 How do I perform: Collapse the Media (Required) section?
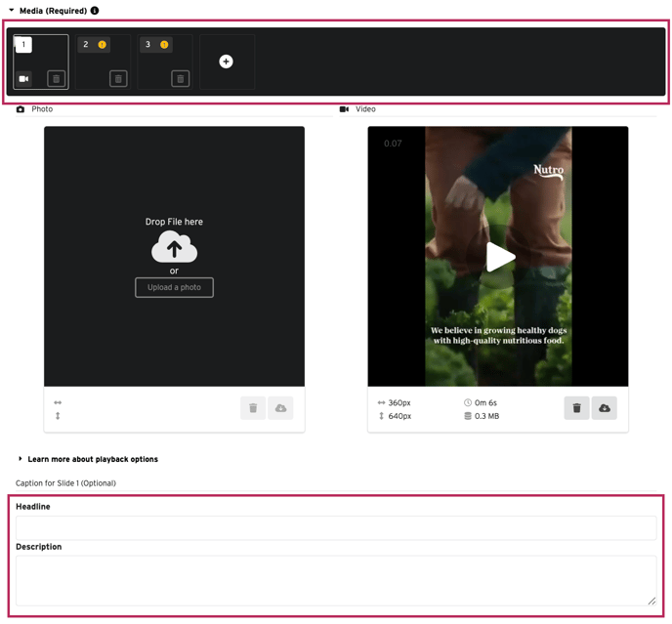point(12,11)
